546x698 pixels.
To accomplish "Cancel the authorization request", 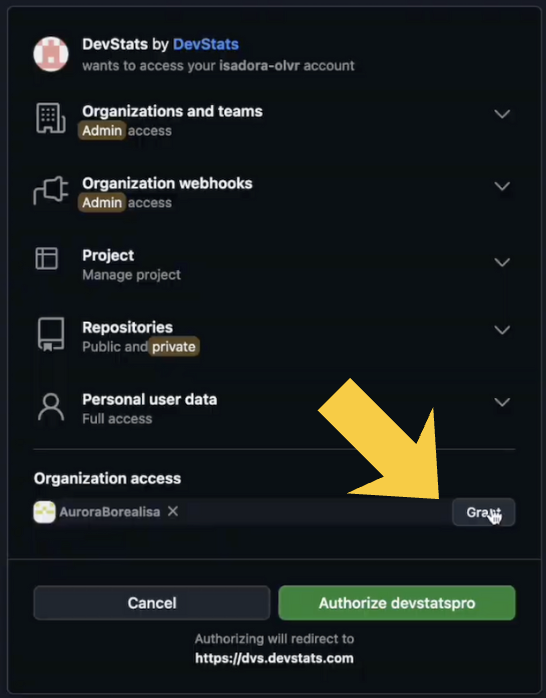I will (x=152, y=603).
